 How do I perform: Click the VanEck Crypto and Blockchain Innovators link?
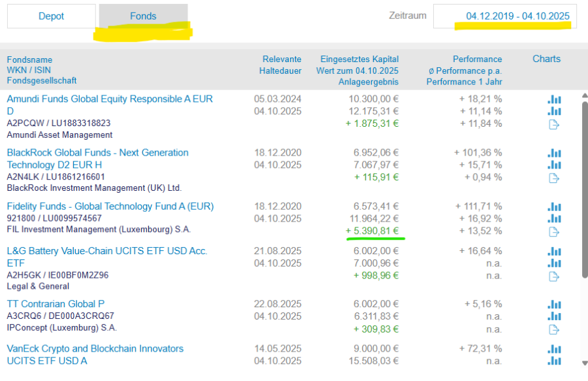click(x=95, y=349)
